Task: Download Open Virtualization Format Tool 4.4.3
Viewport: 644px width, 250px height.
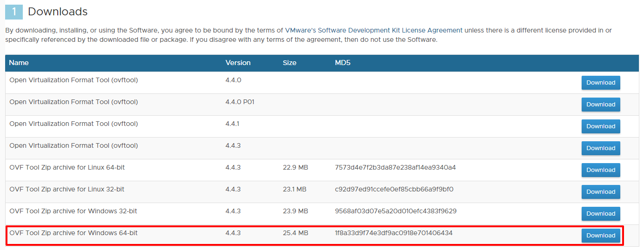Action: tap(601, 148)
